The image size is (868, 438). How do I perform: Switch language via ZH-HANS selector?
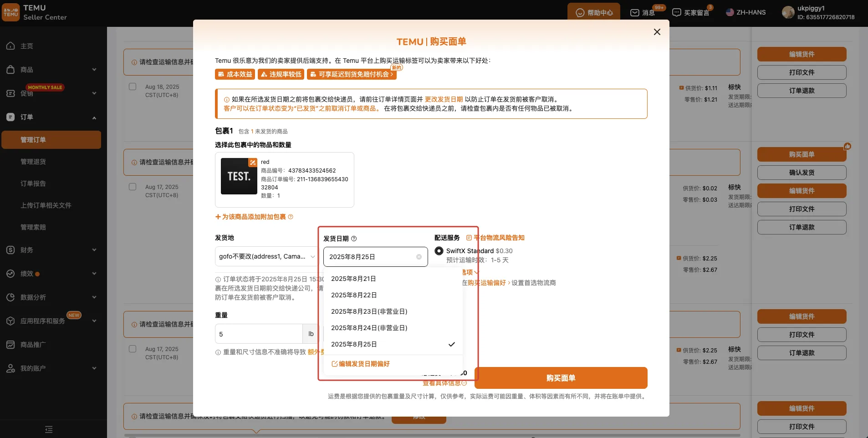pyautogui.click(x=745, y=13)
